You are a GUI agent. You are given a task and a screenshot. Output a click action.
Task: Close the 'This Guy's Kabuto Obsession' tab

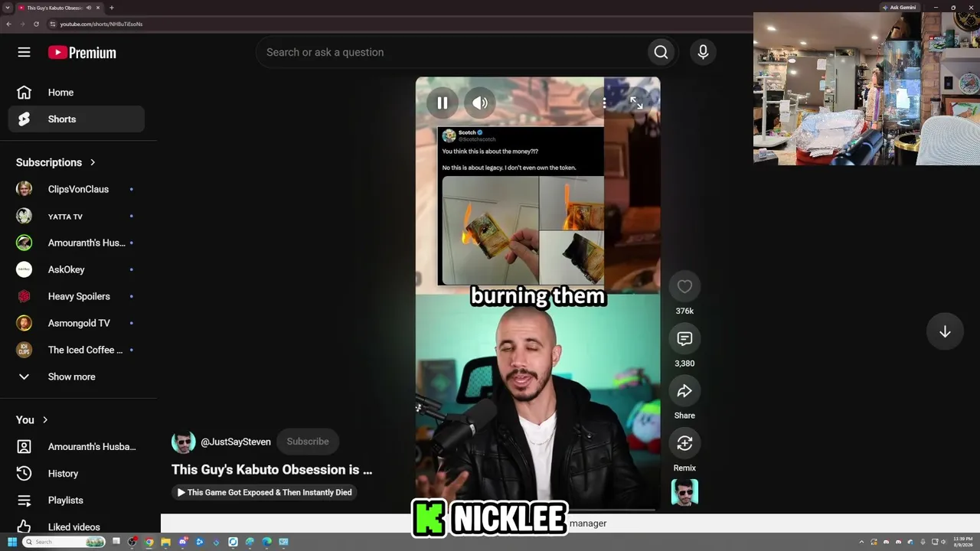tap(98, 8)
